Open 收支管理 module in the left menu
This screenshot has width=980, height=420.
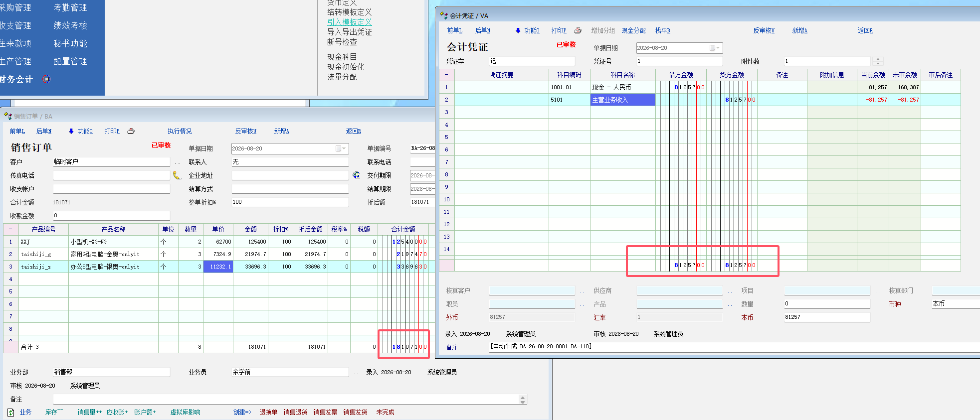pyautogui.click(x=15, y=25)
